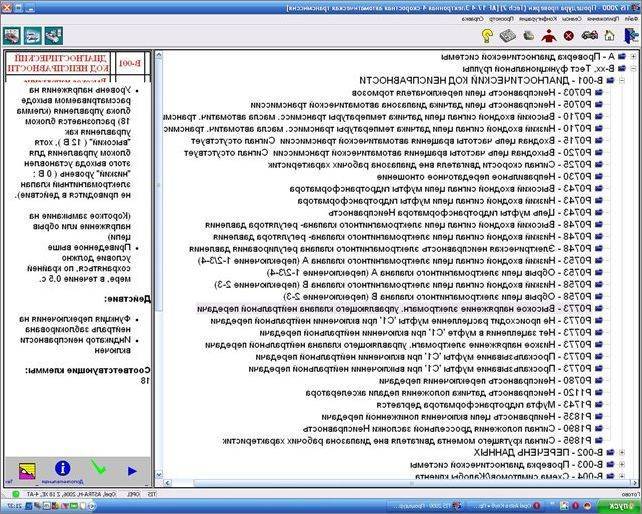Select P0710 Низкий входной сигнал датчика температуры
The width and height of the screenshot is (642, 514).
click(x=378, y=129)
